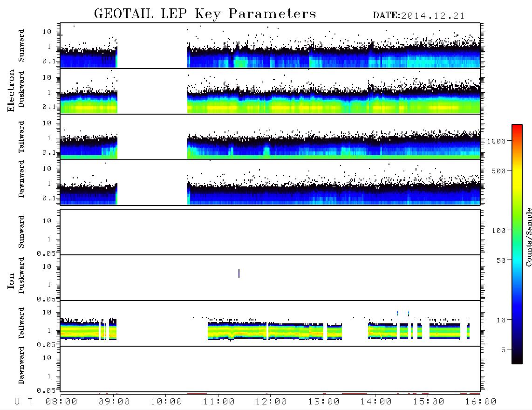Click the colorbar 10 tick label
Screen dimensions: 532x410
(501, 320)
